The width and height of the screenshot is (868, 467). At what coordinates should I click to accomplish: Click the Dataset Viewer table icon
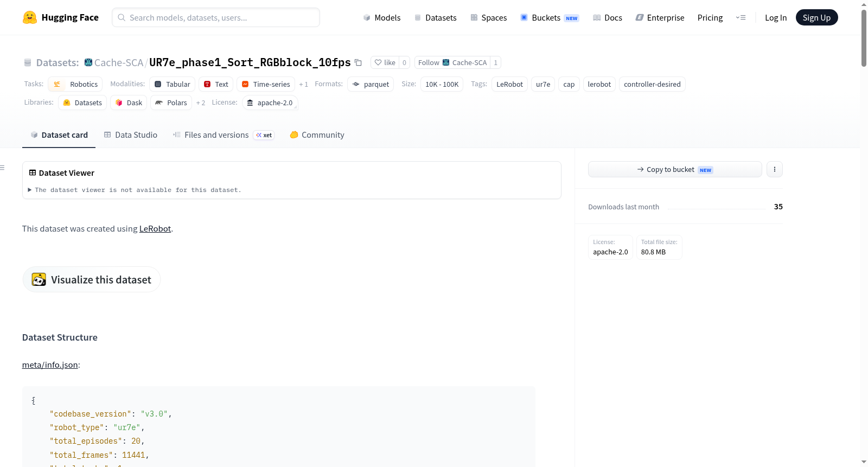coord(33,172)
